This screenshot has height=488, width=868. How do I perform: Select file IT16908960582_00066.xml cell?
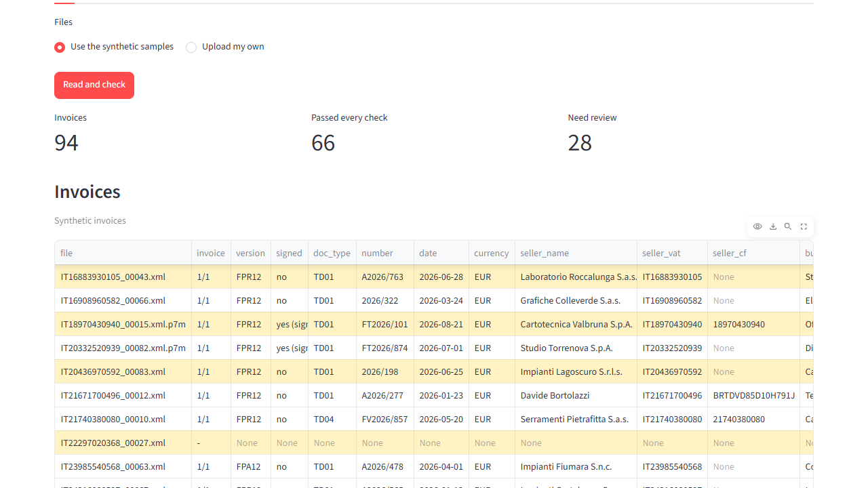pos(123,300)
